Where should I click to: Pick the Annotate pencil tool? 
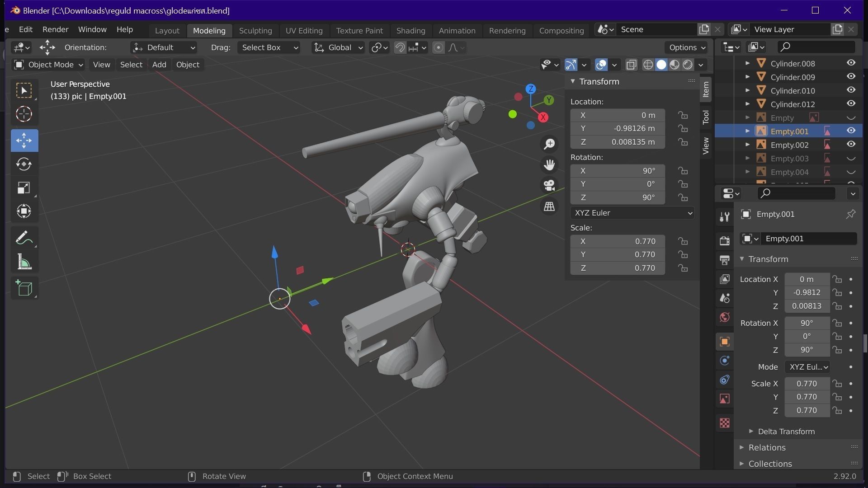[x=24, y=238]
